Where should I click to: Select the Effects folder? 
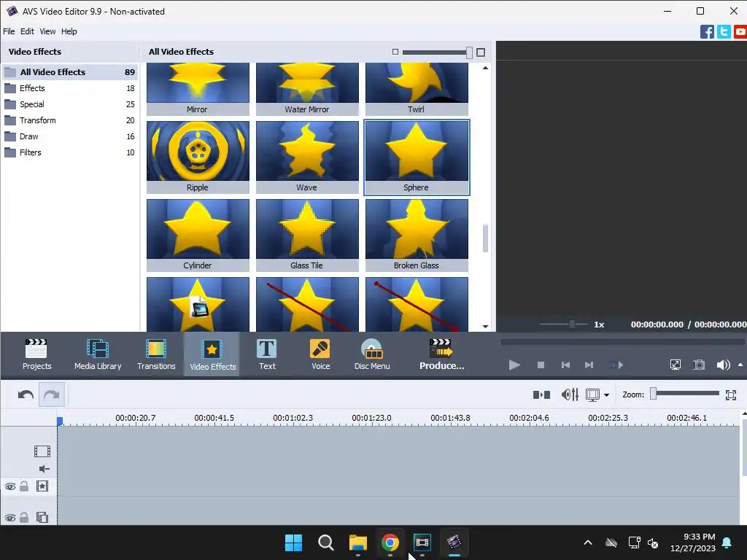[69, 88]
